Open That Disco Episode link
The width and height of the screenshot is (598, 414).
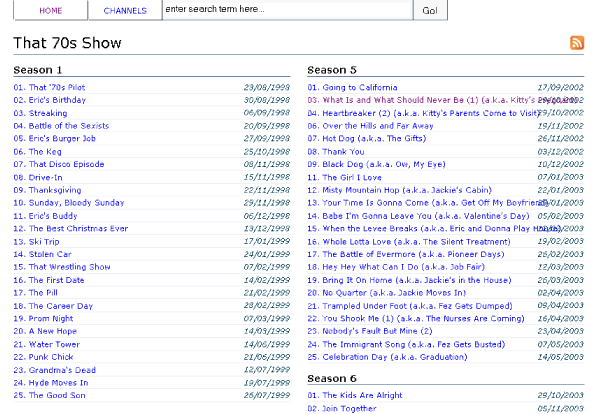pyautogui.click(x=59, y=164)
